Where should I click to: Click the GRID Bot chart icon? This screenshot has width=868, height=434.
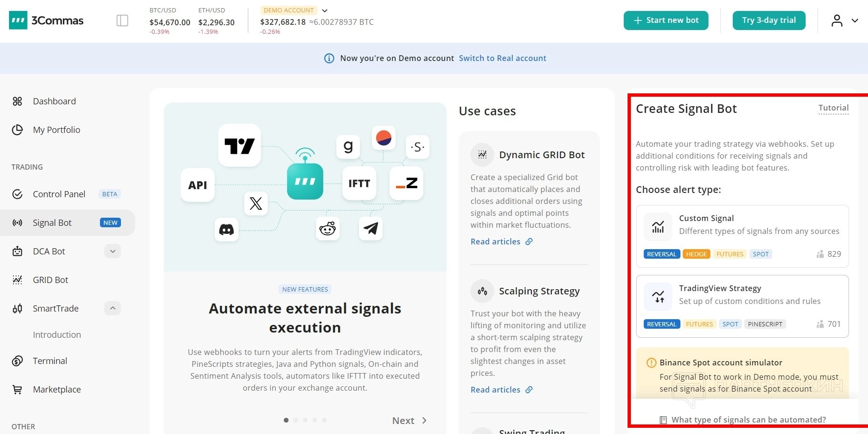pos(18,280)
